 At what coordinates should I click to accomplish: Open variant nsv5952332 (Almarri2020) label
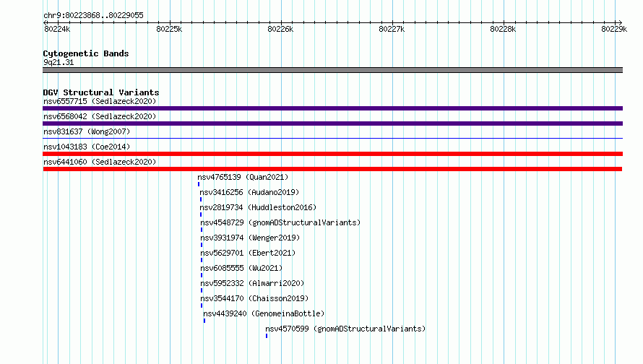[252, 283]
